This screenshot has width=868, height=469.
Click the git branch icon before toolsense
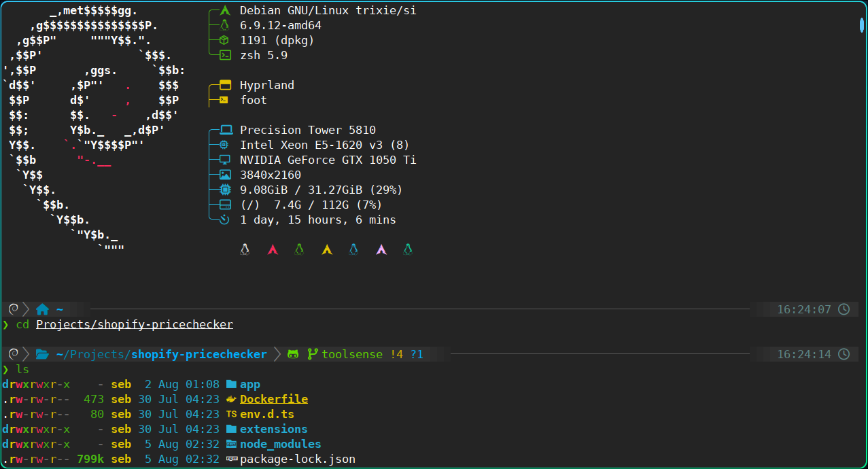click(x=313, y=354)
